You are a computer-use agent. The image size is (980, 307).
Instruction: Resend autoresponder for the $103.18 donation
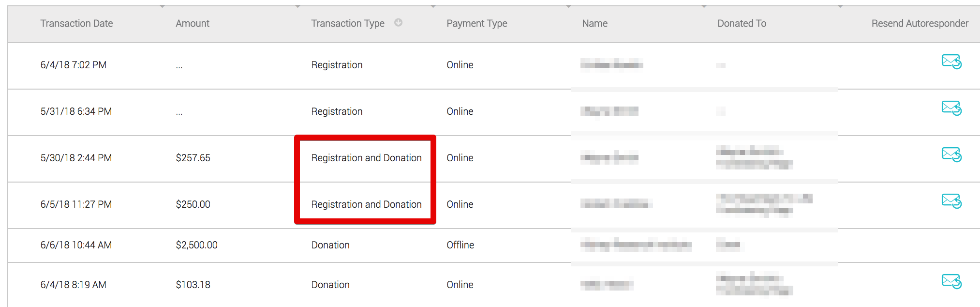[951, 281]
